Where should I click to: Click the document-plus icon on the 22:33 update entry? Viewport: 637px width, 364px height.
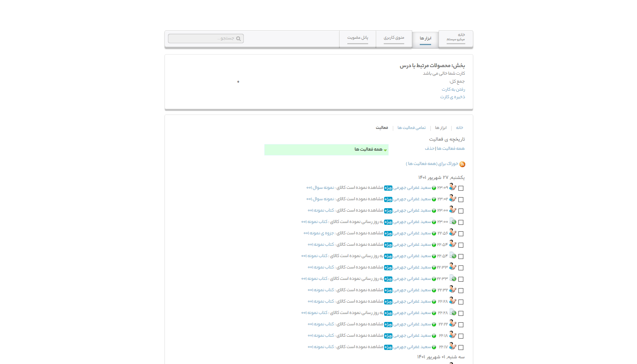point(453,278)
